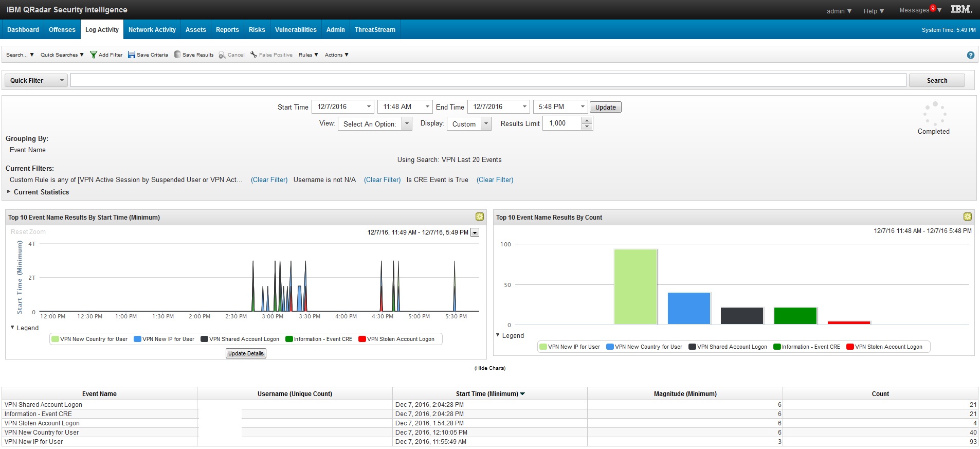Open the View Select An Option dropdown
Viewport: 980px width, 449px height.
(406, 124)
